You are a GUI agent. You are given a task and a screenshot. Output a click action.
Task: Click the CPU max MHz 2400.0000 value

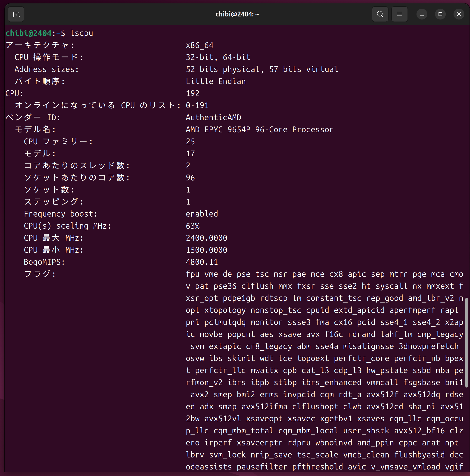(x=206, y=238)
